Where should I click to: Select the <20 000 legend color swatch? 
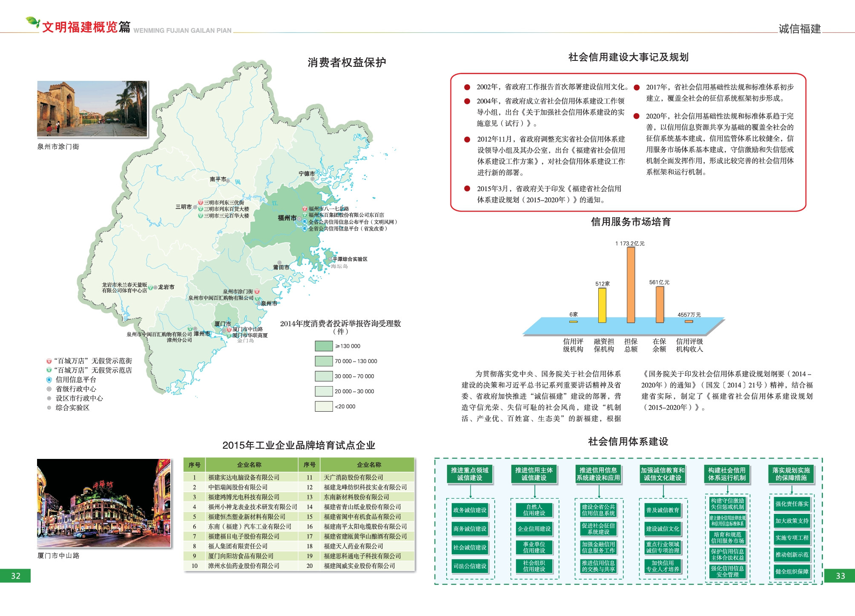(324, 407)
